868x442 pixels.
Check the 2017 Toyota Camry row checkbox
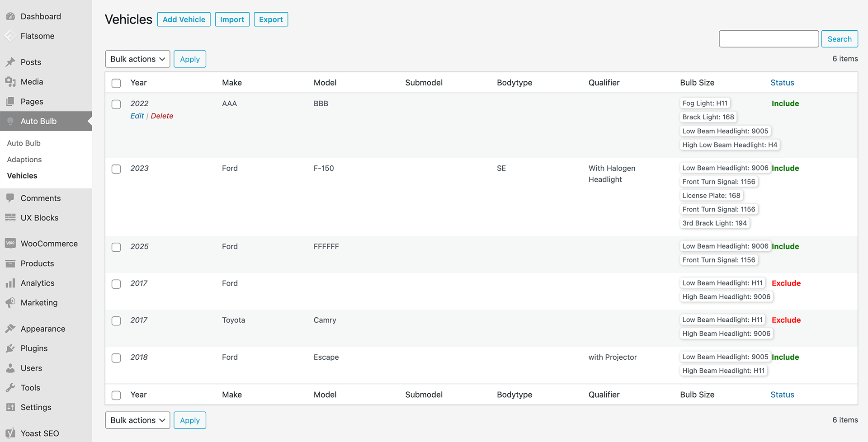pyautogui.click(x=116, y=321)
